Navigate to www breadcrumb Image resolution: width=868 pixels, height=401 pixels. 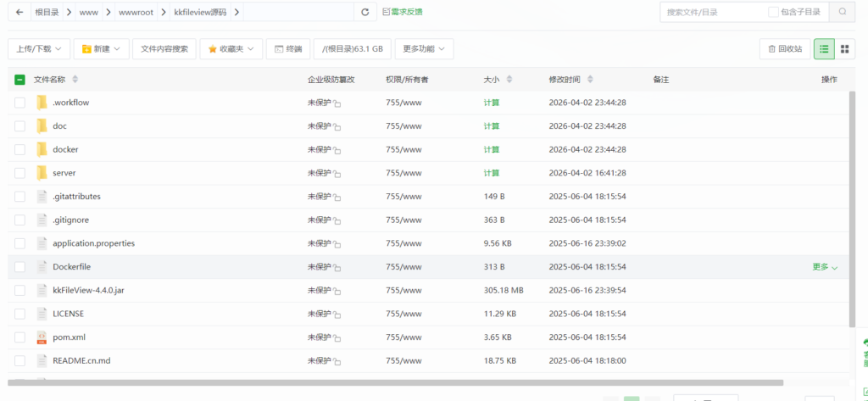pos(88,12)
